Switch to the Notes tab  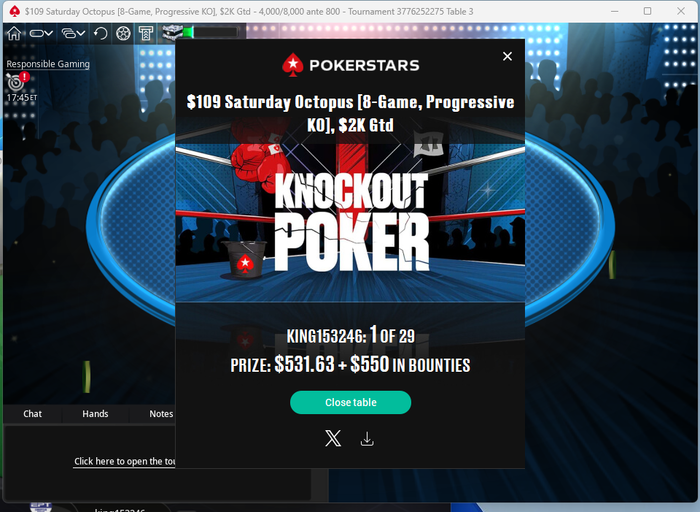tap(161, 414)
